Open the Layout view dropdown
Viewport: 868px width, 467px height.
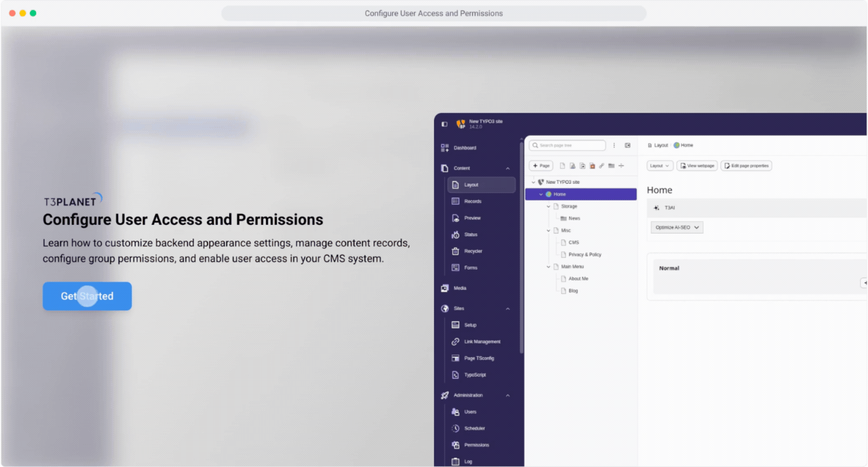[660, 166]
